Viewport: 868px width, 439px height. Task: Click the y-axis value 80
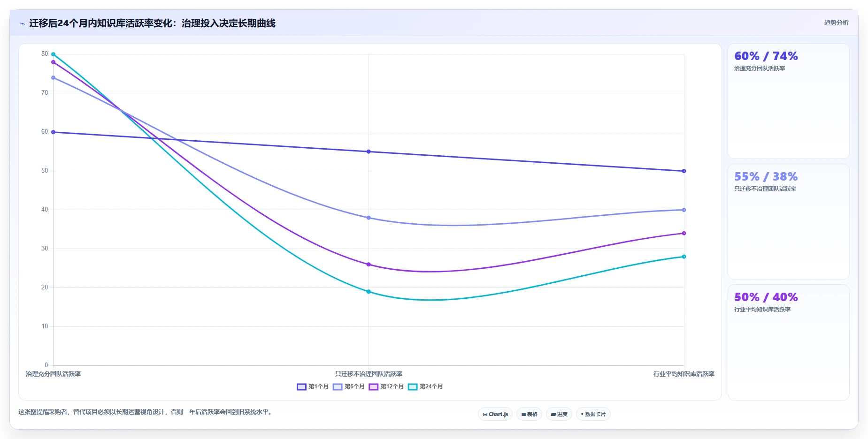[x=45, y=54]
